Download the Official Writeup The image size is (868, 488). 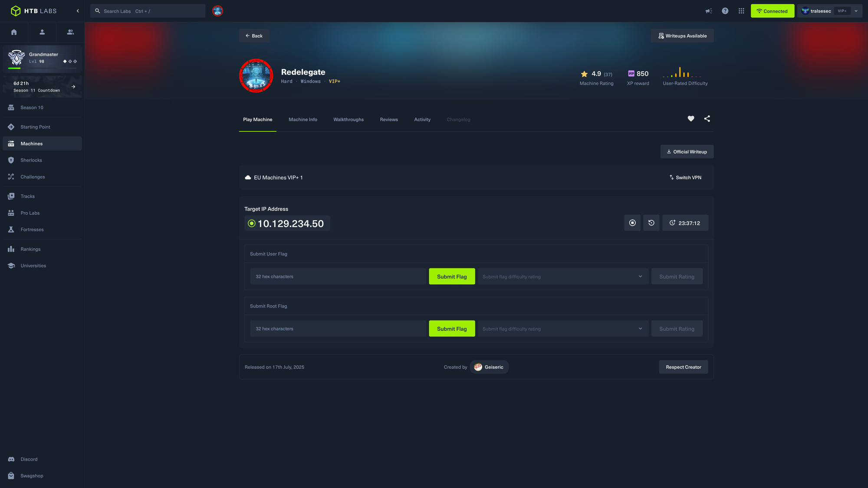click(687, 152)
